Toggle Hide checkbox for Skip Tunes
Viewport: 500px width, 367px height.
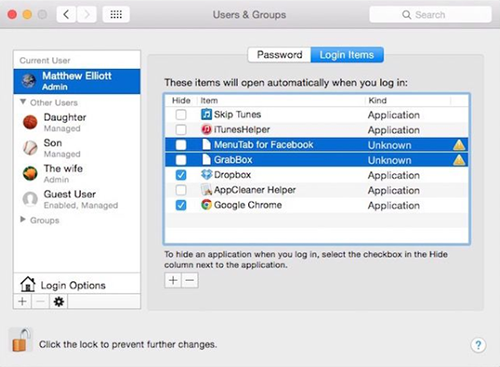(181, 115)
